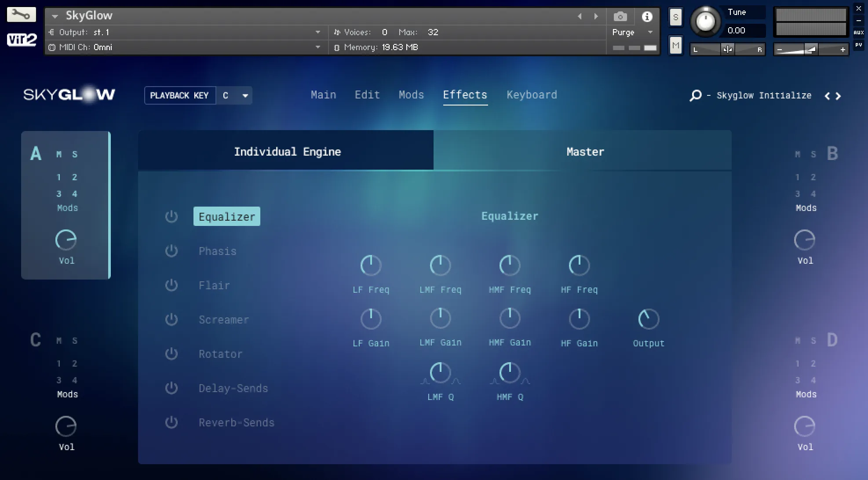Image resolution: width=868 pixels, height=480 pixels.
Task: Open the Master effects tab
Action: (x=585, y=151)
